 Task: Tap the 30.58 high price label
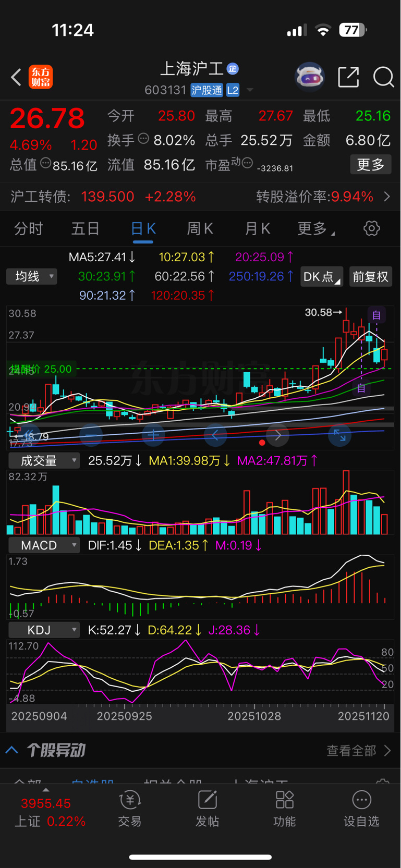point(318,312)
